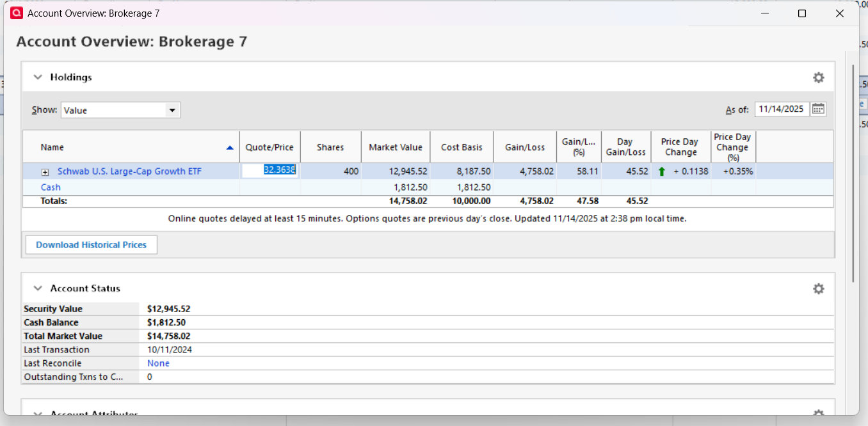Select the 12,945.52 market value cell
This screenshot has height=426, width=868.
pyautogui.click(x=396, y=171)
